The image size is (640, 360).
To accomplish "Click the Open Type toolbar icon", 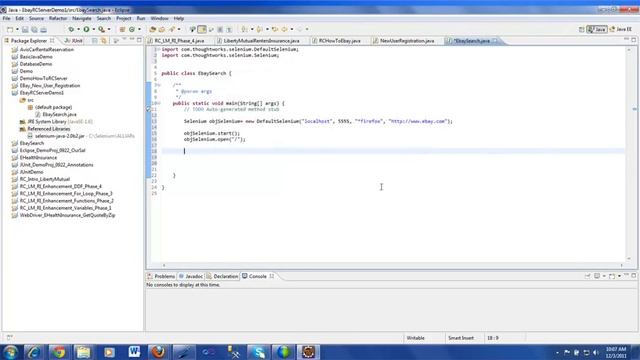I will [152, 29].
